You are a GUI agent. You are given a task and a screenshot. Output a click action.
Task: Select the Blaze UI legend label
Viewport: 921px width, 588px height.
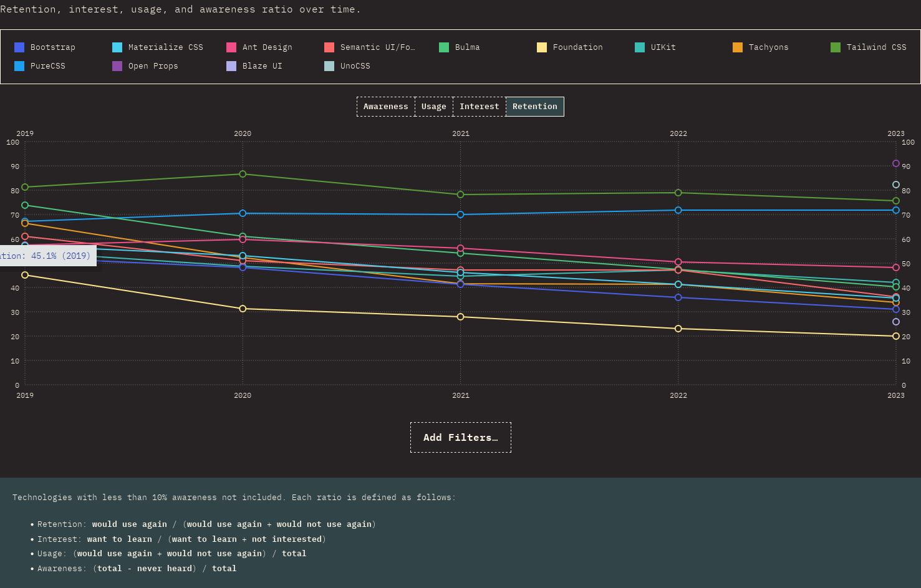click(263, 66)
